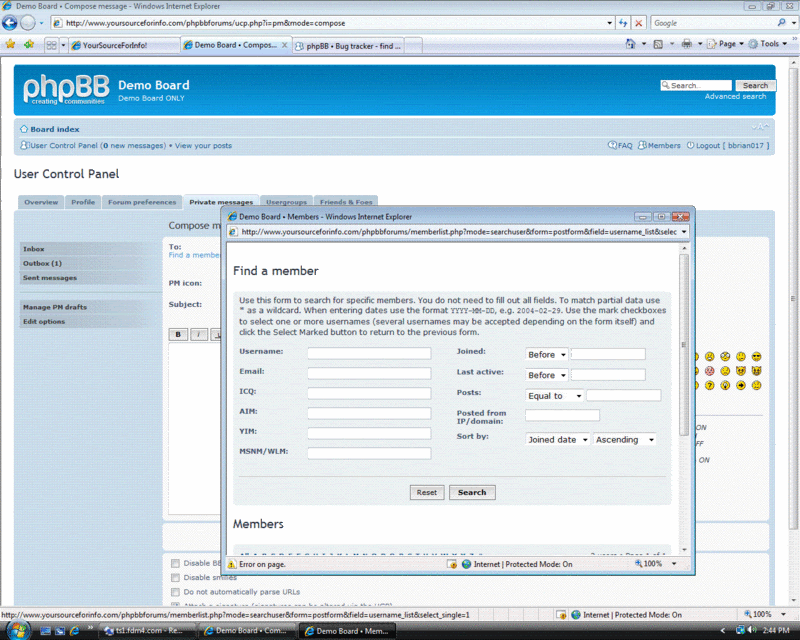Screen dimensions: 800x640
Task: Open Quick Tabs grid icon
Action: 51,45
